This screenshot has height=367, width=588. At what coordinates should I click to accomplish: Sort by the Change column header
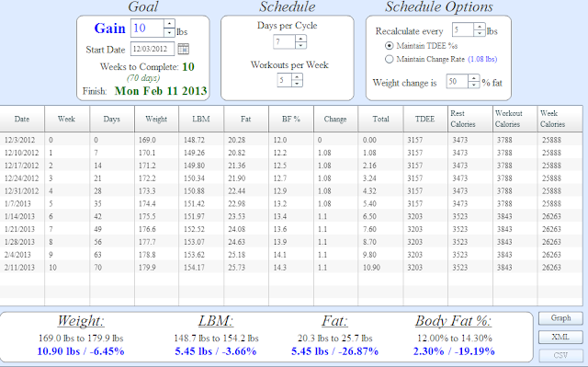click(335, 119)
